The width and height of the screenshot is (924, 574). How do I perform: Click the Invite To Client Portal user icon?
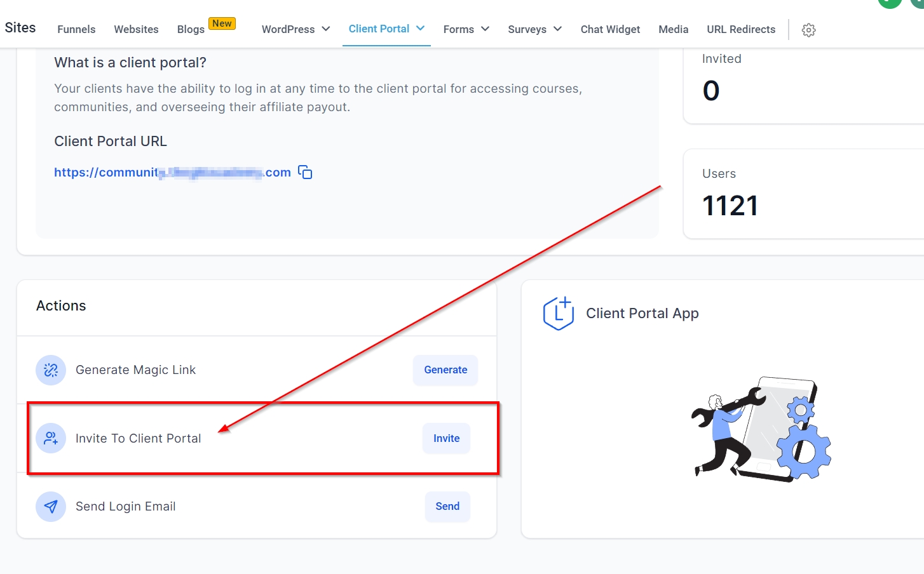coord(51,438)
